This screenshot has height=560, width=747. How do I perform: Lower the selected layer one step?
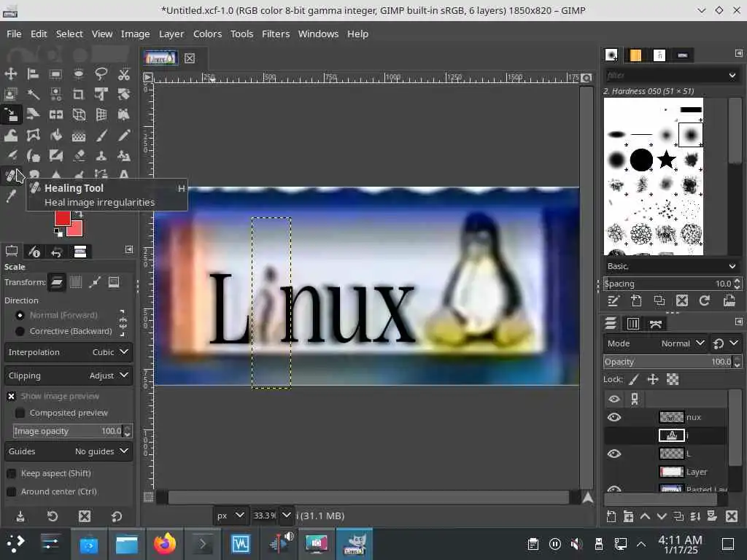coord(662,516)
